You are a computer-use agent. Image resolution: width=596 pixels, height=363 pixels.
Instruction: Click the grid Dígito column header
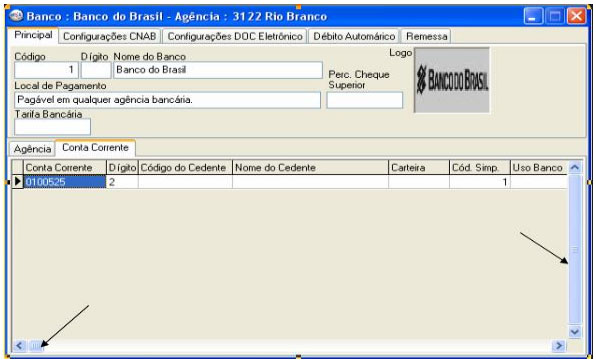[x=122, y=168]
